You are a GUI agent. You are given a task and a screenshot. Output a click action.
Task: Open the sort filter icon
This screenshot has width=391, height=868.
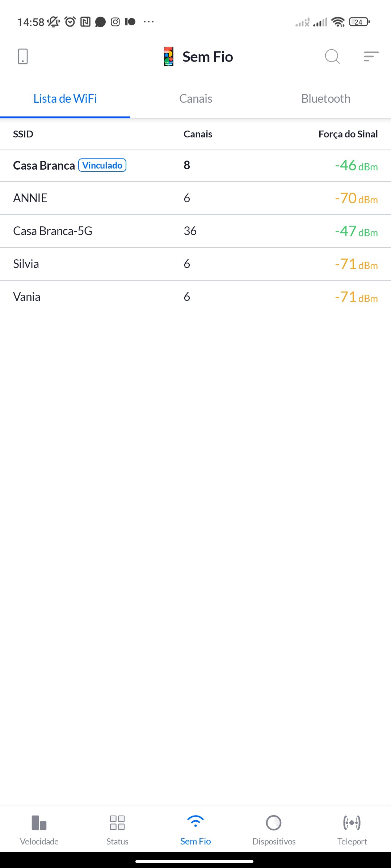tap(371, 57)
